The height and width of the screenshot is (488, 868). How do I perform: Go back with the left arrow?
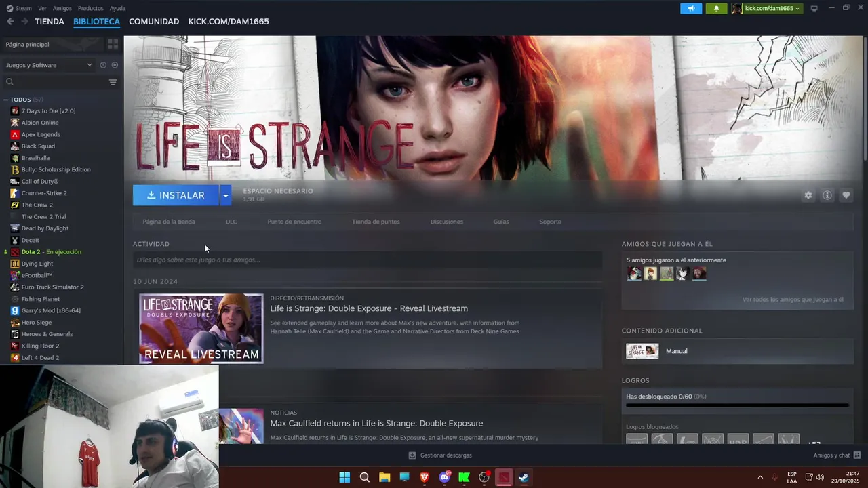point(10,22)
